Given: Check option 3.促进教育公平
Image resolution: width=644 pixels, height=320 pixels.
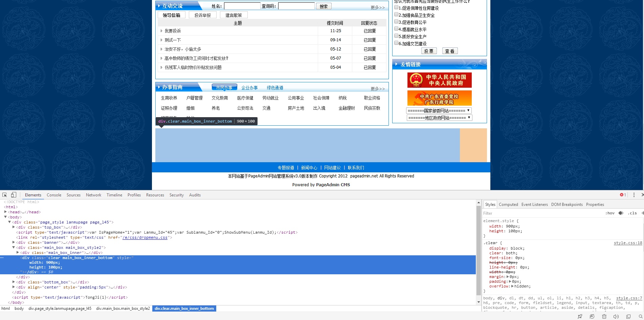Looking at the screenshot, I should [396, 22].
